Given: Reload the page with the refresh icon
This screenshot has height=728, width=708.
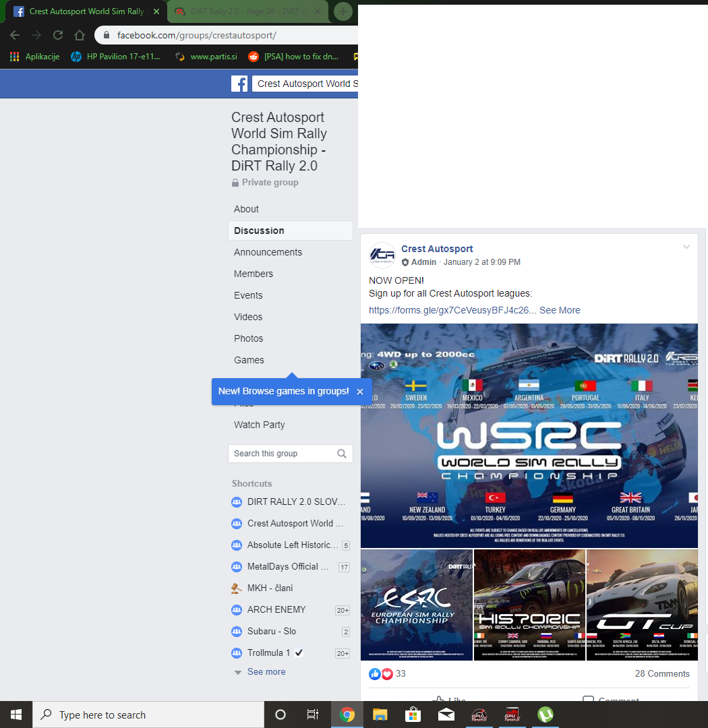Looking at the screenshot, I should [x=58, y=35].
